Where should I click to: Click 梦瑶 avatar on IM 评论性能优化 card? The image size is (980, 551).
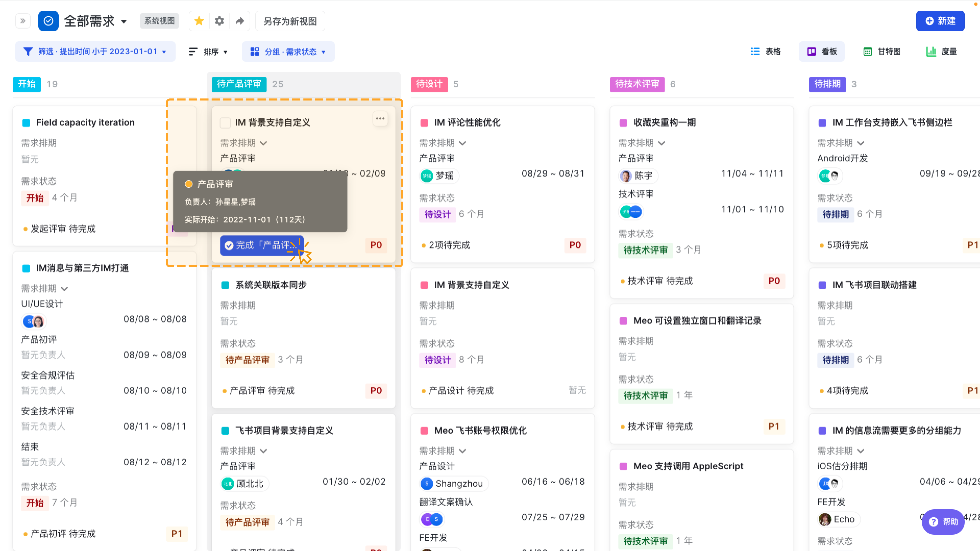coord(439,176)
